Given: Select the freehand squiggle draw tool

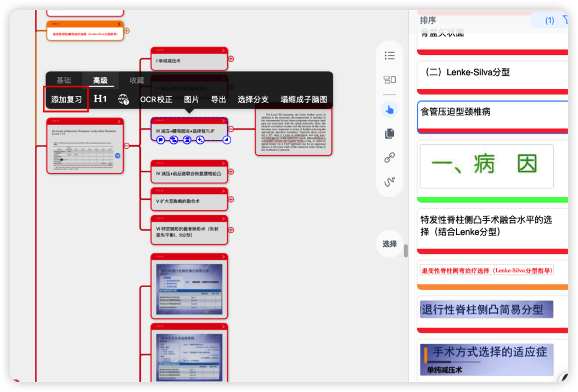Looking at the screenshot, I should click(x=390, y=182).
